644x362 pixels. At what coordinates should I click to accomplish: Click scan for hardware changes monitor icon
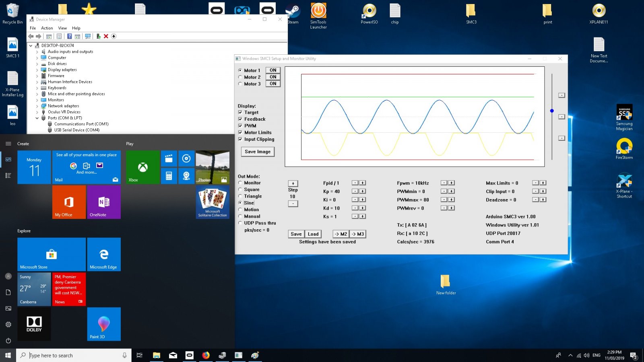click(x=88, y=36)
